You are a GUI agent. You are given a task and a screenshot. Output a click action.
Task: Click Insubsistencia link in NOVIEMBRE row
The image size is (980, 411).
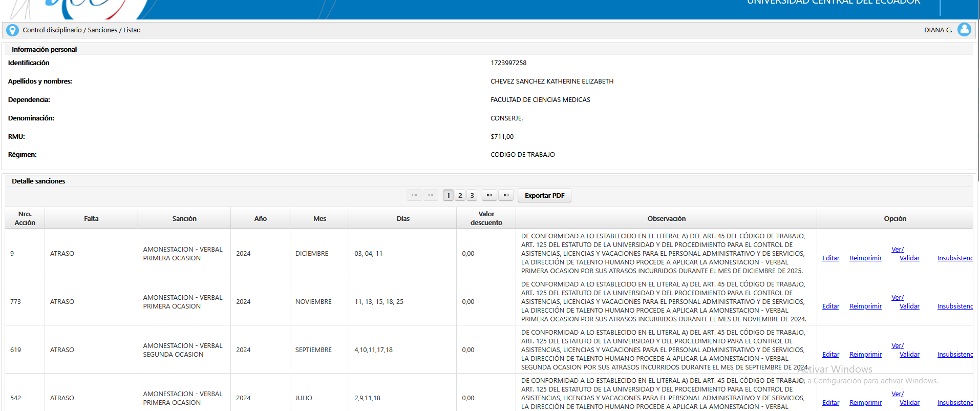tap(955, 306)
